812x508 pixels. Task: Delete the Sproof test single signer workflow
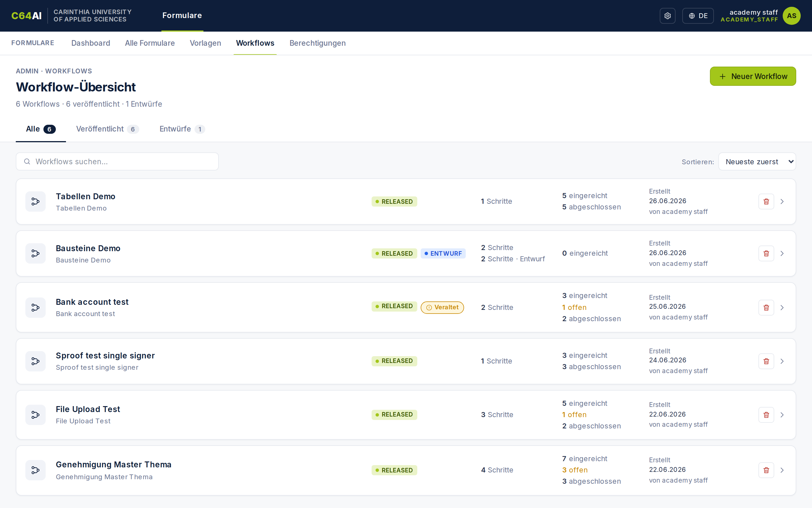coord(766,361)
